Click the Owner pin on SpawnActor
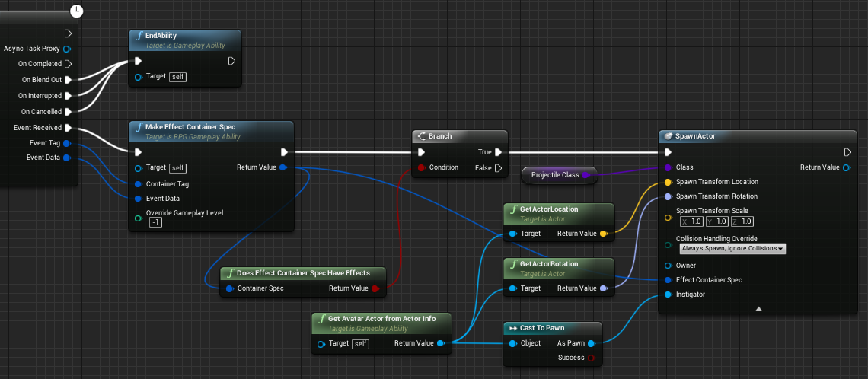 [x=669, y=266]
